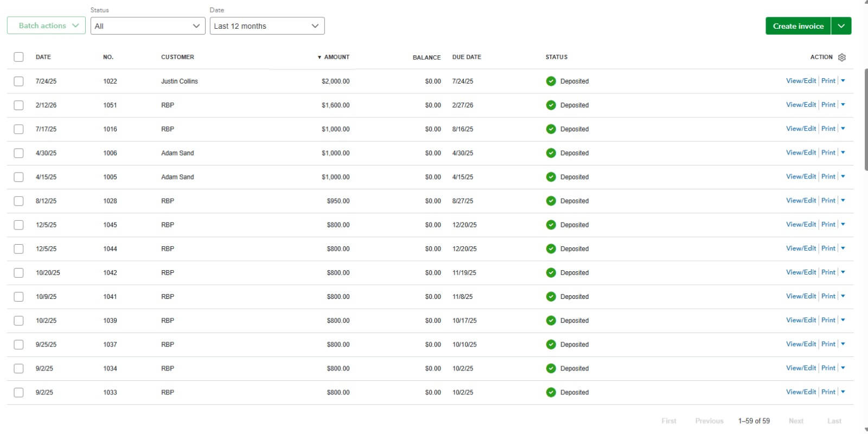Check the box for invoice 1041
Image resolution: width=868 pixels, height=434 pixels.
[x=18, y=296]
